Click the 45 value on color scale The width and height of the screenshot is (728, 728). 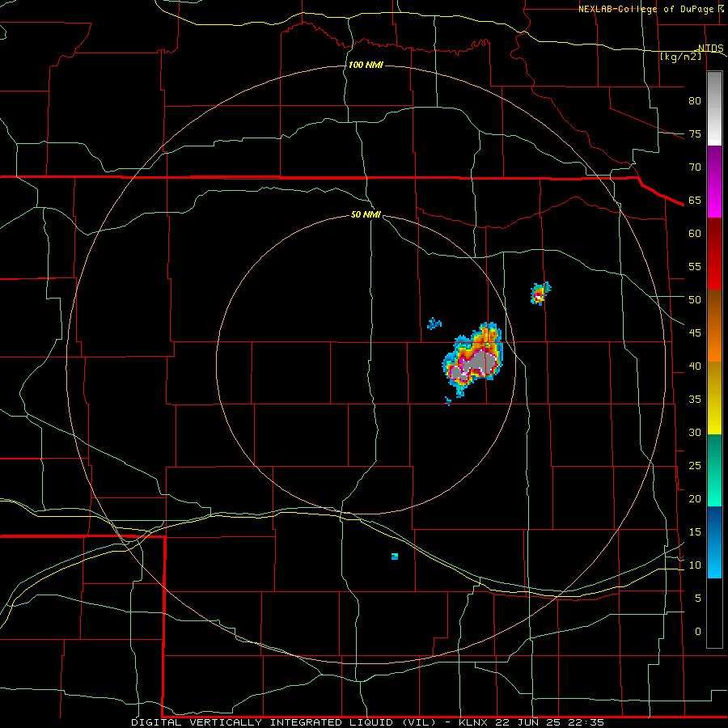click(695, 333)
